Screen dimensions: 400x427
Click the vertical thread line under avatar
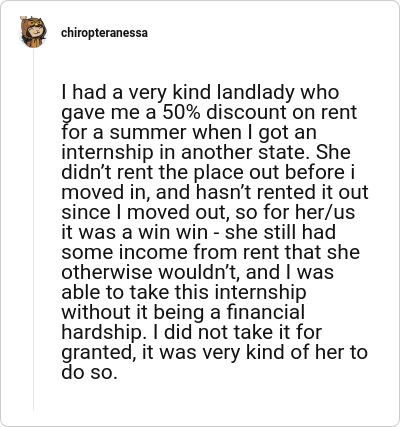click(x=33, y=229)
